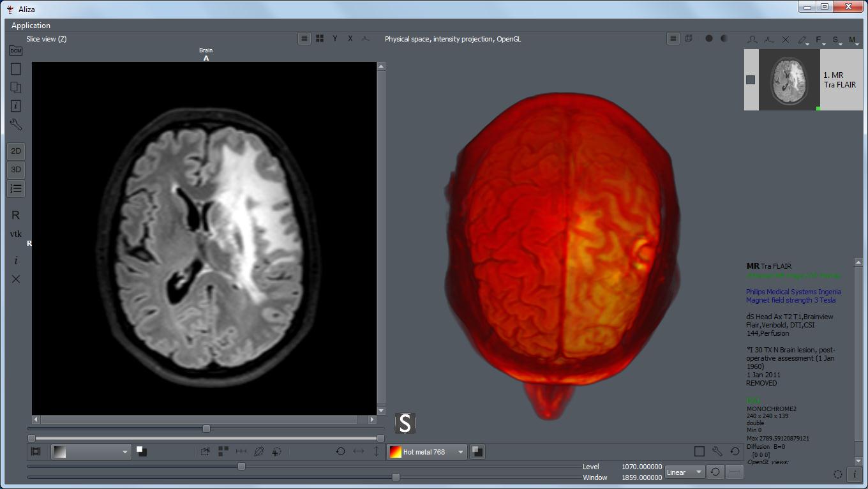Select the four-pane grid layout button

pos(320,39)
